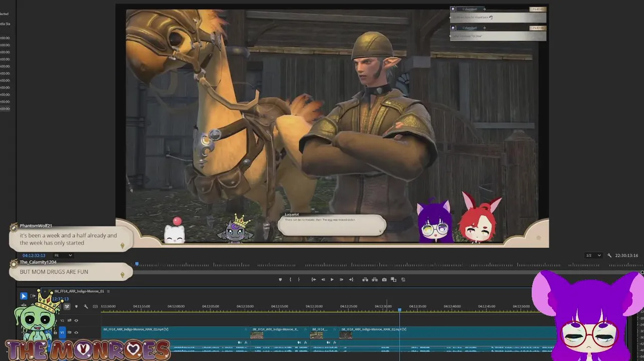Click the Comparison View button

coord(394,280)
